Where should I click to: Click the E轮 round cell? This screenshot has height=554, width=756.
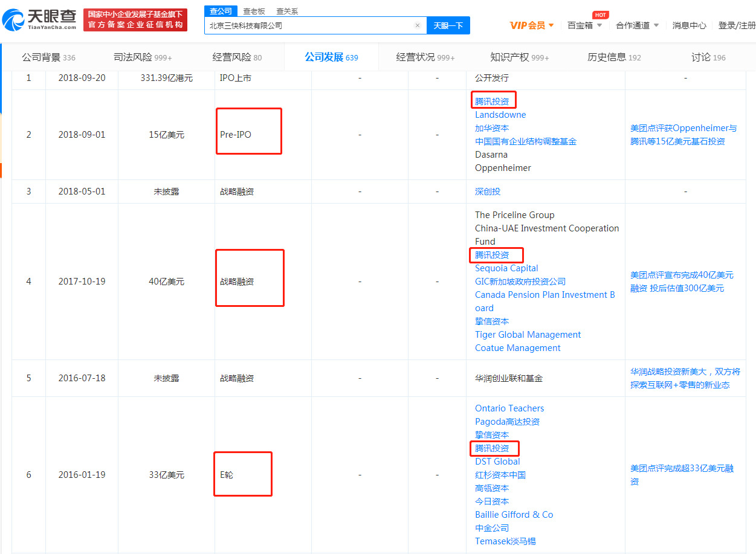(x=227, y=475)
